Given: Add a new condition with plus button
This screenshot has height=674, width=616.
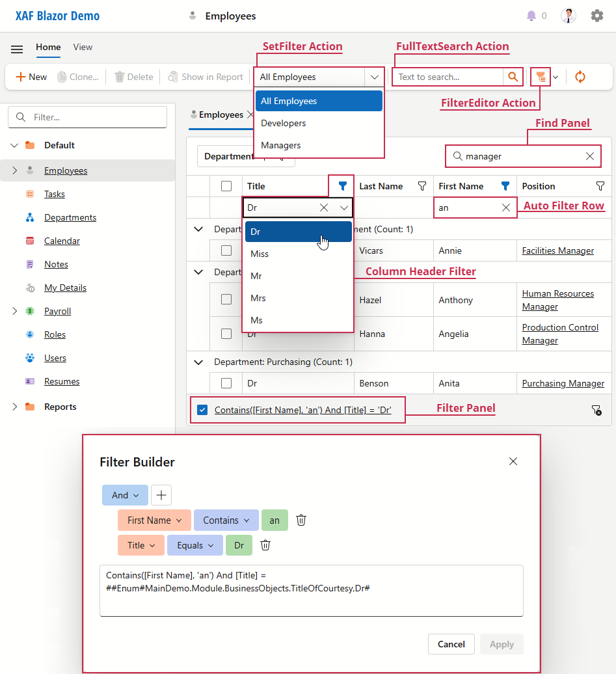Looking at the screenshot, I should (x=161, y=495).
